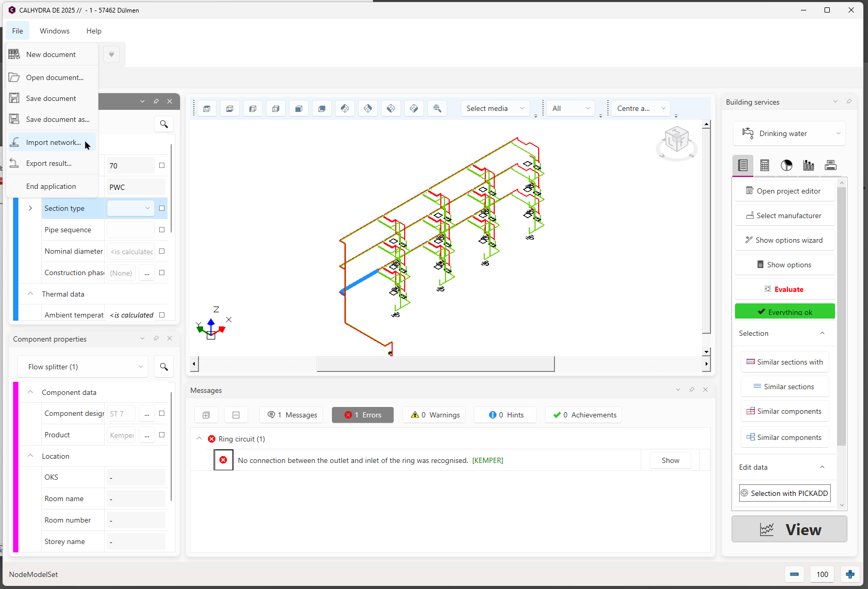Pin the Building services panel
This screenshot has height=589, width=868.
point(849,101)
